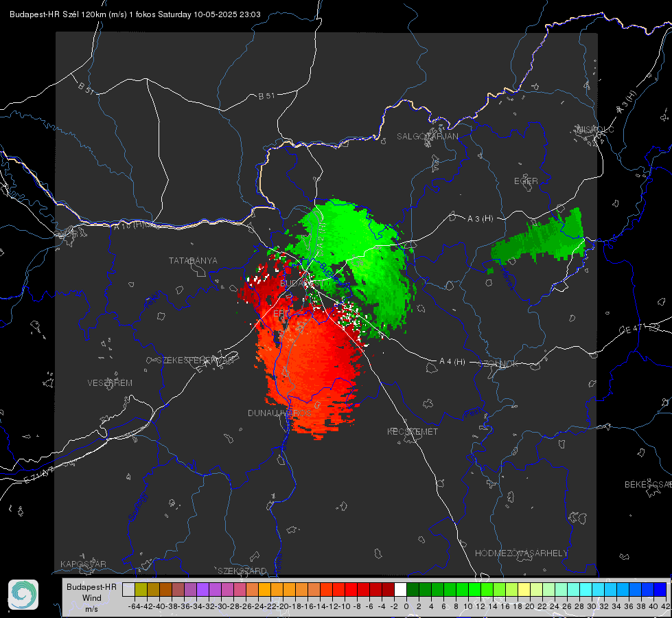
Task: Click the B 51 road label at top center
Action: click(x=266, y=96)
